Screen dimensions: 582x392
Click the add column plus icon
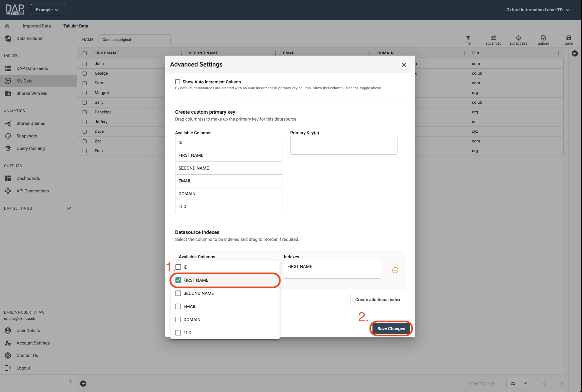(x=574, y=53)
